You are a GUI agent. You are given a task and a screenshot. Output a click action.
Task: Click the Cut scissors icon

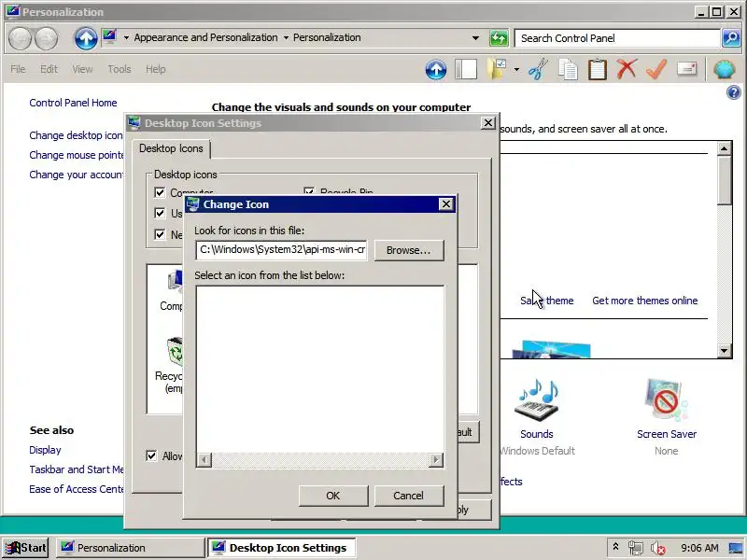tap(539, 69)
